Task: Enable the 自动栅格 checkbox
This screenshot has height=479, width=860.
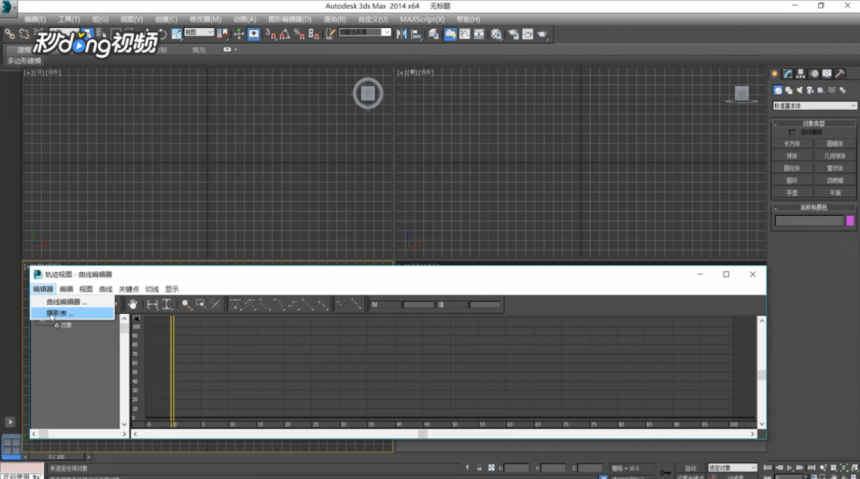Action: [791, 132]
